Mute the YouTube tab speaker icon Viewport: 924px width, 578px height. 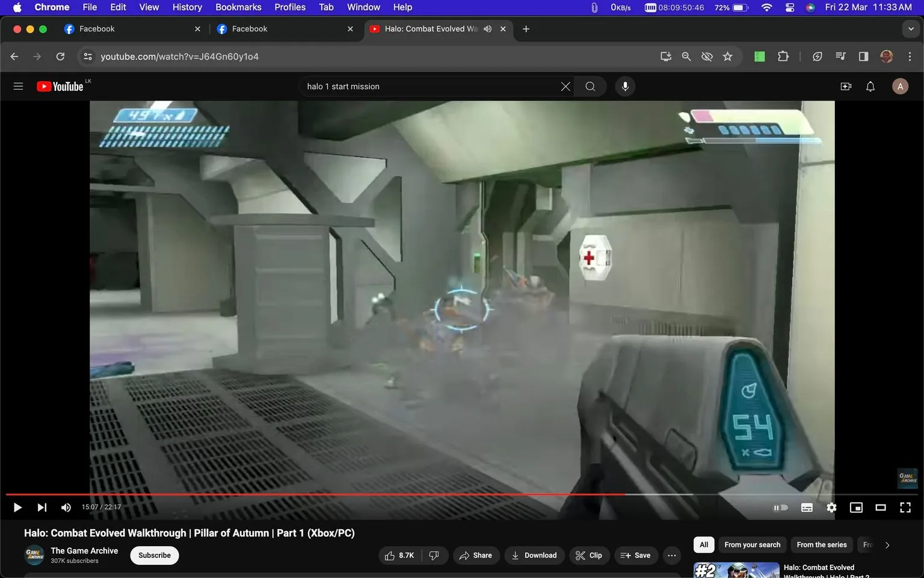(x=487, y=28)
